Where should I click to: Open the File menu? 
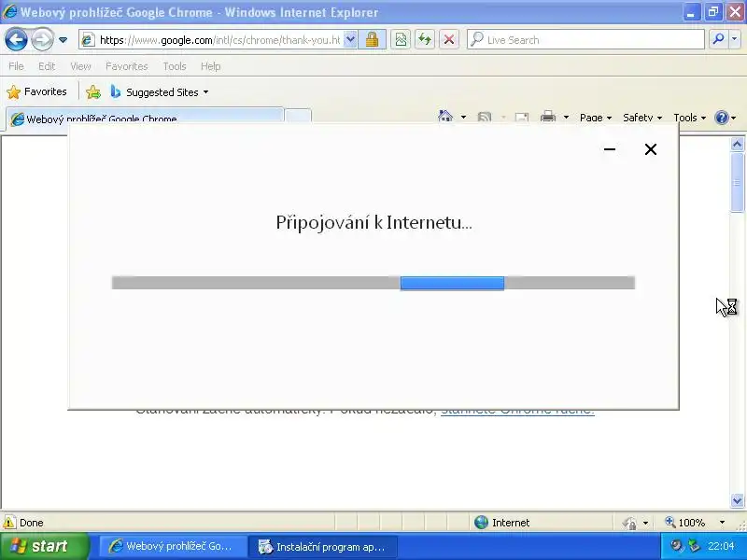point(16,66)
